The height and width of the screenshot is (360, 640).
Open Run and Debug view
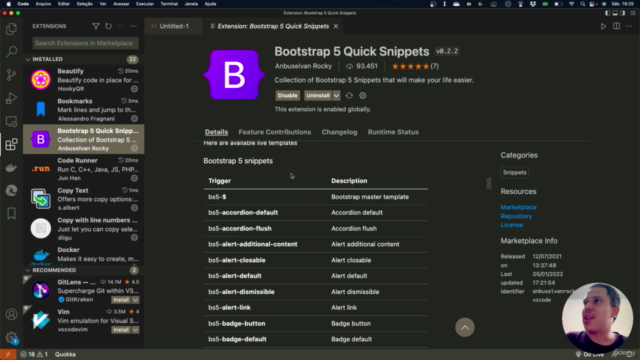click(x=11, y=98)
